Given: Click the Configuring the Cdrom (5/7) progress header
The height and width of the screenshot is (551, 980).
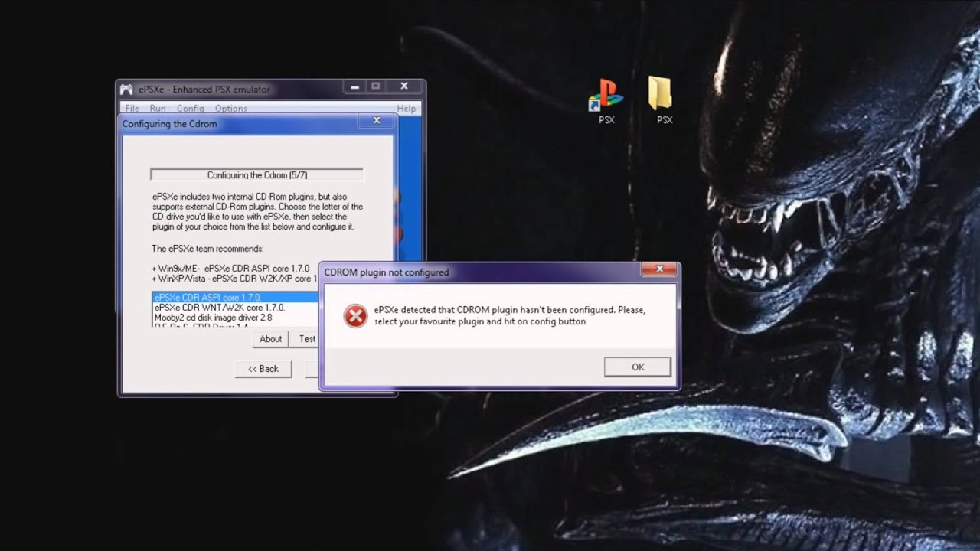Looking at the screenshot, I should coord(257,175).
